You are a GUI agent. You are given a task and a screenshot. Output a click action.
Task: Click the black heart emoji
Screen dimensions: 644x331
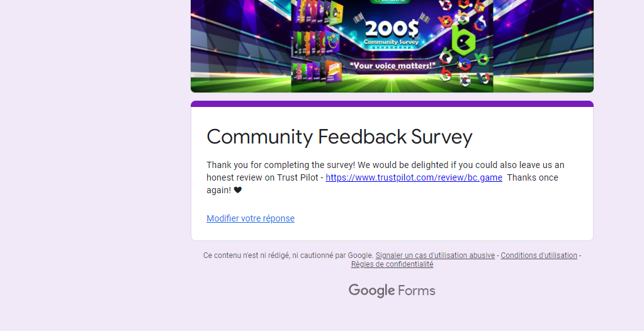tap(238, 190)
